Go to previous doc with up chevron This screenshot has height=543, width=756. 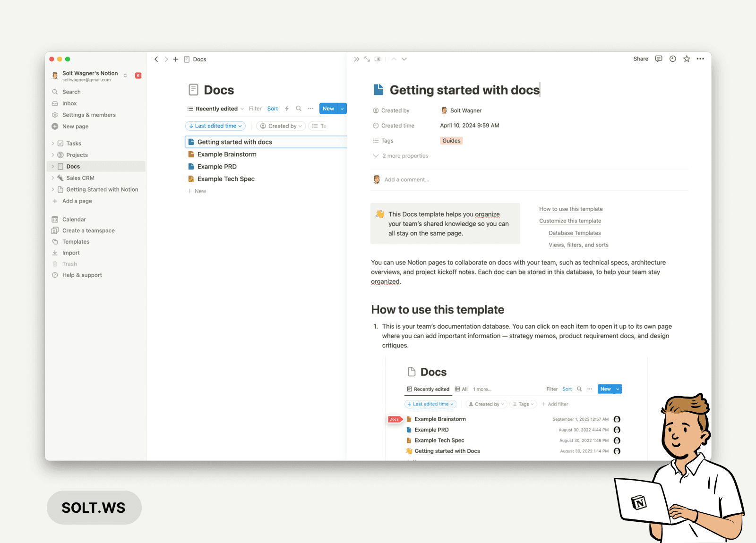tap(394, 59)
